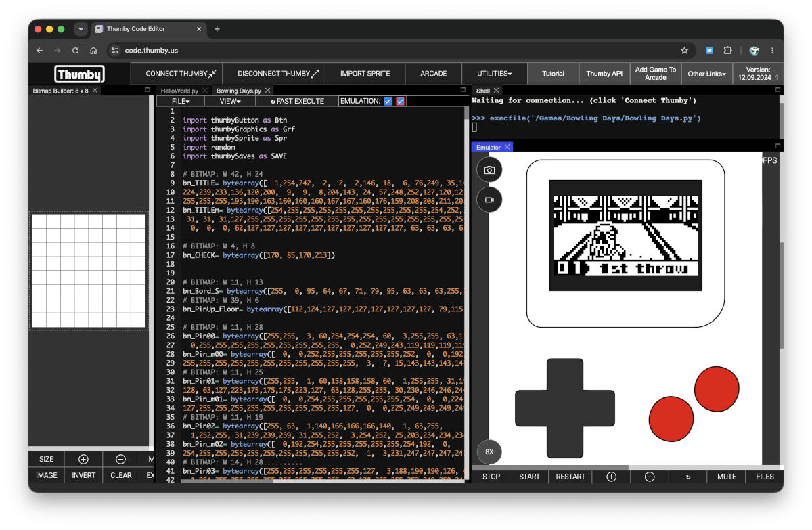Rotate the emulator view
812x530 pixels.
click(x=688, y=477)
